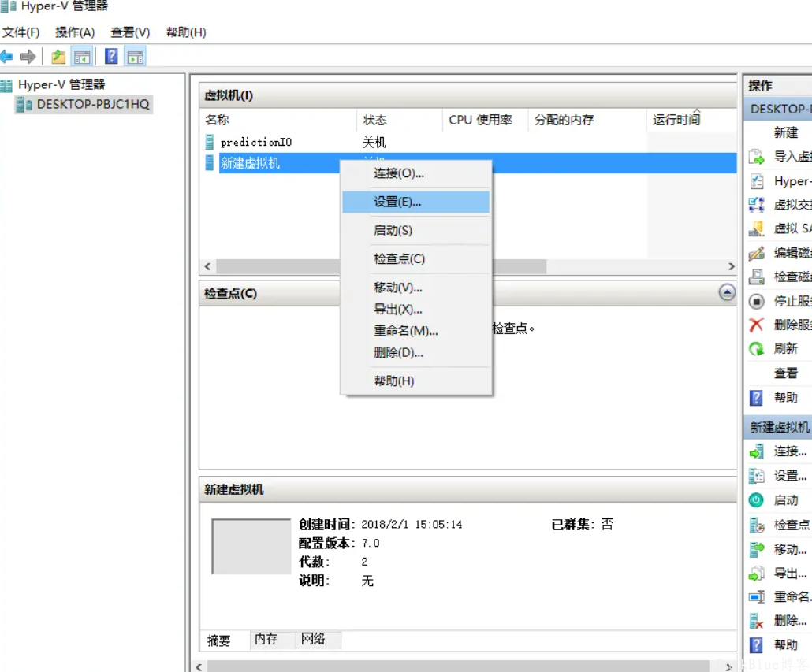Toggle the console tree toolbar icon
Screen dimensions: 812x672
coord(82,57)
